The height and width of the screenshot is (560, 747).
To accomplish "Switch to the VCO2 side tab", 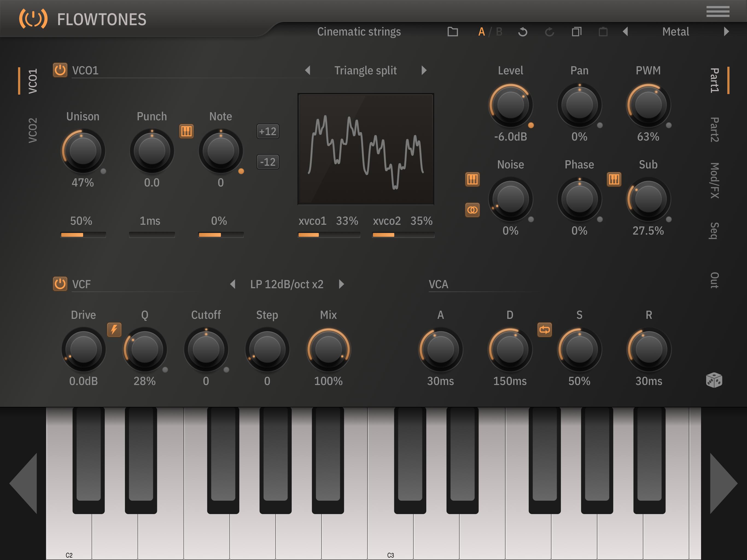I will coord(33,130).
